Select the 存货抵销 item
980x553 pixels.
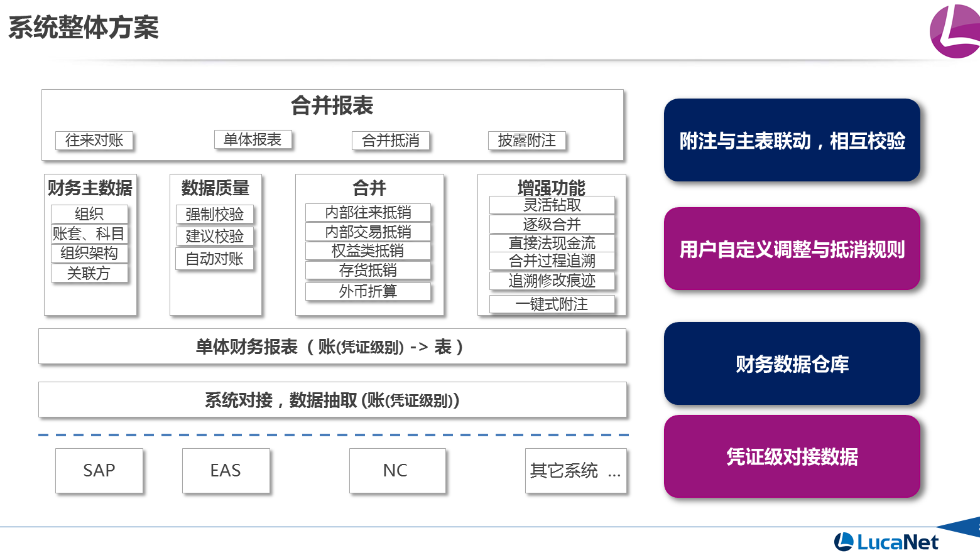tap(368, 271)
